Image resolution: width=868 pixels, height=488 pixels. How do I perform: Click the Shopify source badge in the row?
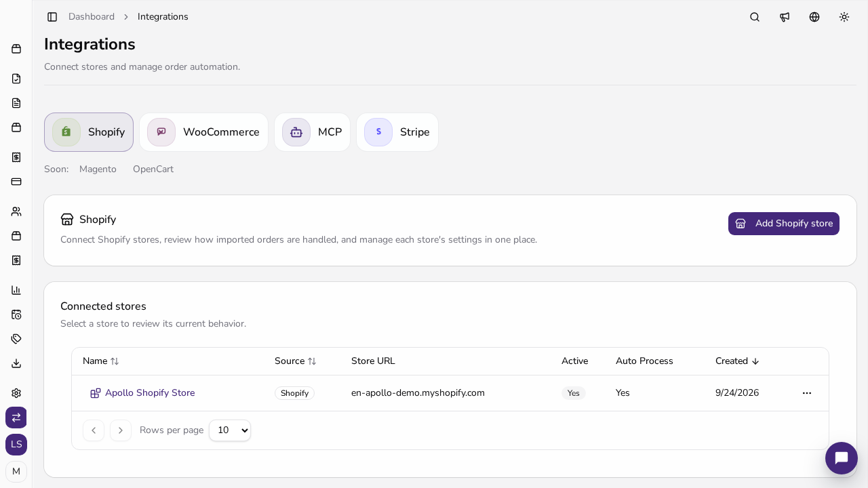point(294,393)
